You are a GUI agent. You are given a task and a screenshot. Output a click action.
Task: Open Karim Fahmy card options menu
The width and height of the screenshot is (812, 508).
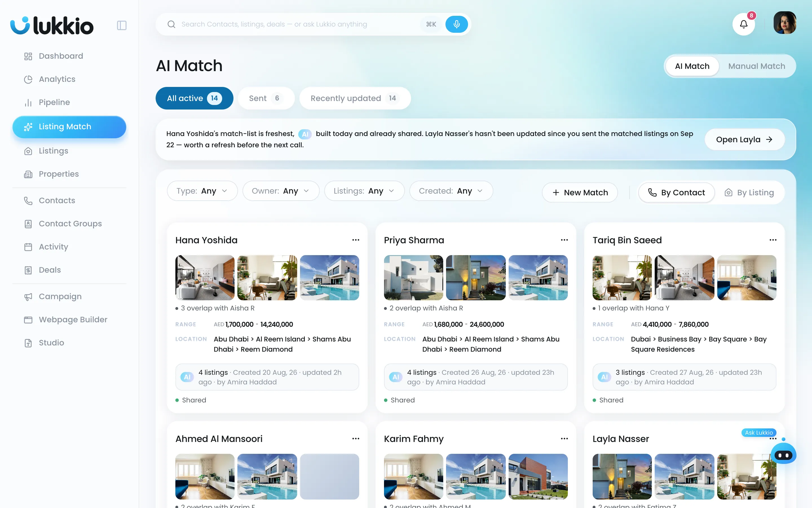564,439
